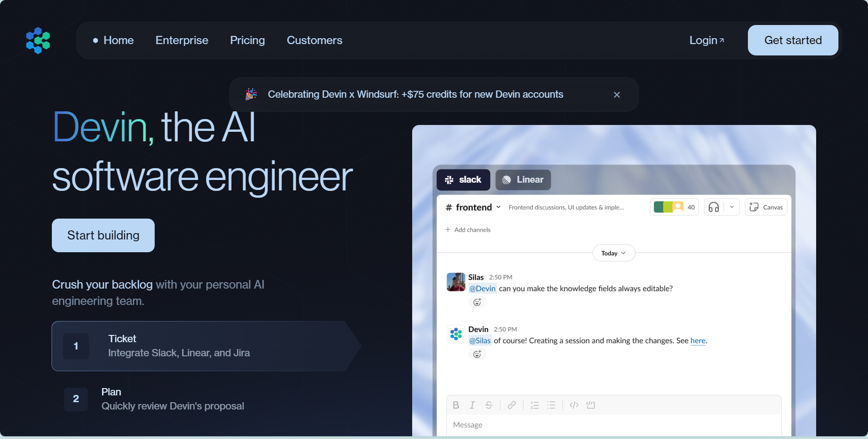Click the inline code icon
Image resolution: width=868 pixels, height=439 pixels.
coord(574,405)
